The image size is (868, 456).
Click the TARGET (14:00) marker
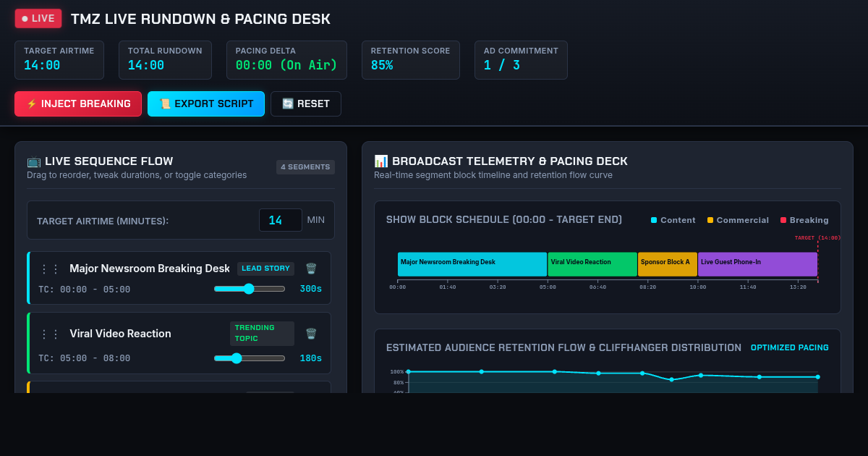(817, 237)
